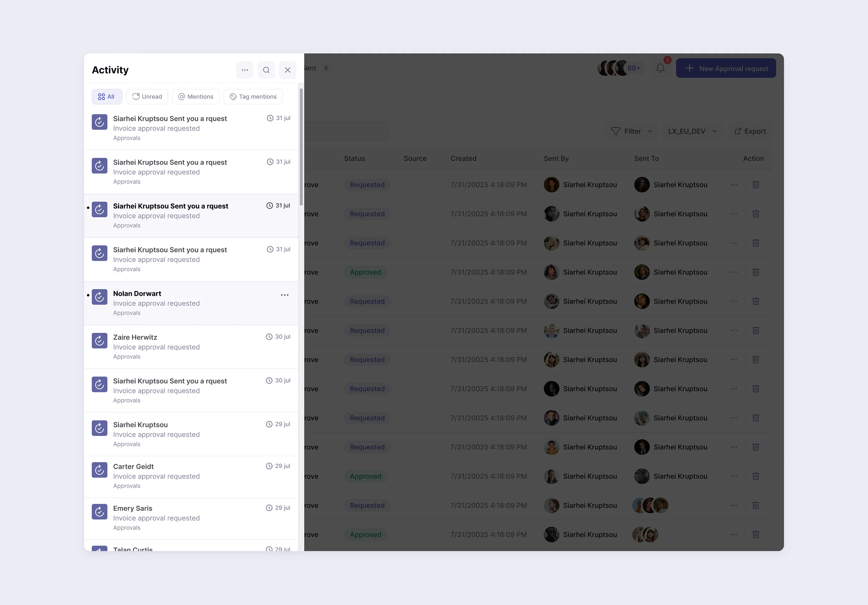Image resolution: width=868 pixels, height=605 pixels.
Task: Search activity with the magnifier icon
Action: pyautogui.click(x=266, y=70)
